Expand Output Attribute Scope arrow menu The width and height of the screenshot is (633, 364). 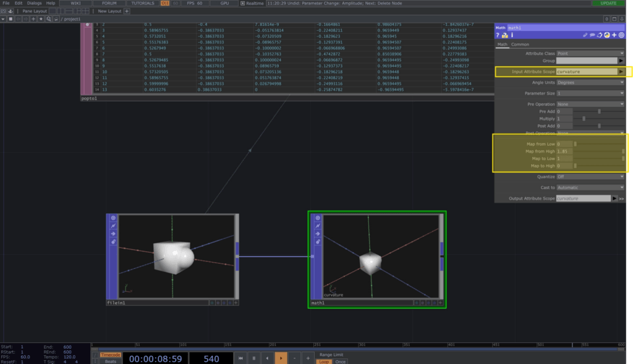tap(614, 198)
